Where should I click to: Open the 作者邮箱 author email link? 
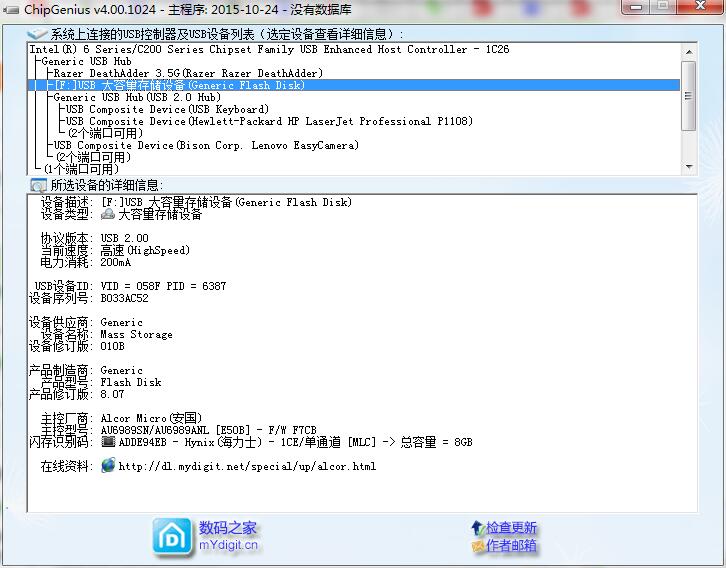(x=511, y=546)
